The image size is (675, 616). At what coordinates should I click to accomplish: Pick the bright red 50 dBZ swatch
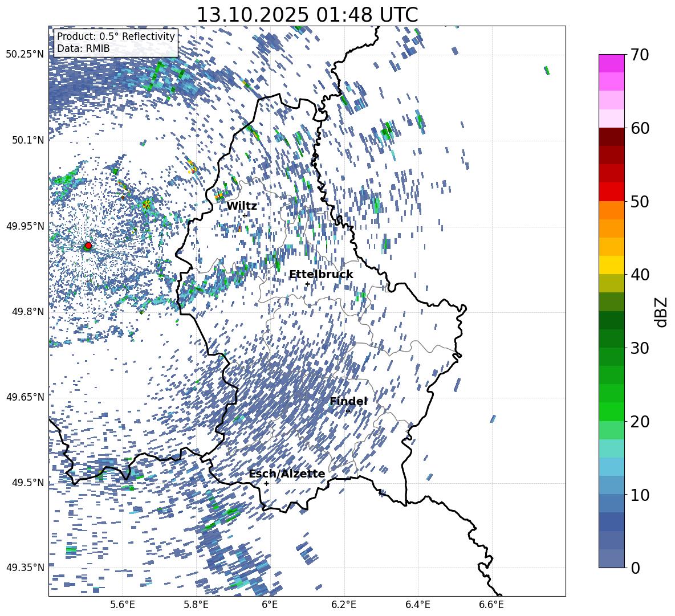point(611,192)
